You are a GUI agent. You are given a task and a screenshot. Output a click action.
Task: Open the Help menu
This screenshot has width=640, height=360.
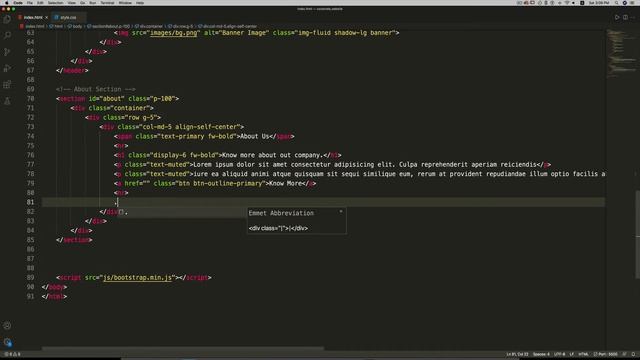tap(140, 3)
